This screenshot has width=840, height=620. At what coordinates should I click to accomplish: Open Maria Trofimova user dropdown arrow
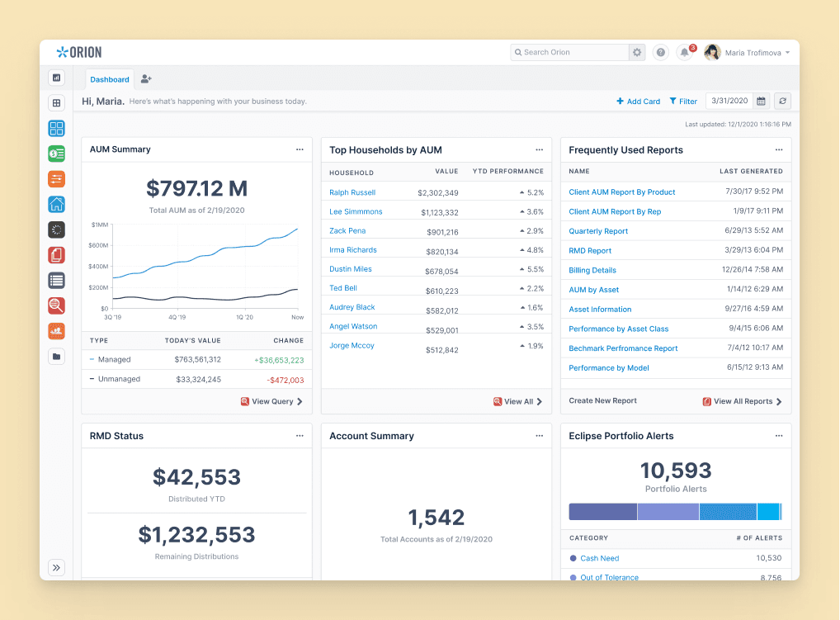click(x=787, y=53)
